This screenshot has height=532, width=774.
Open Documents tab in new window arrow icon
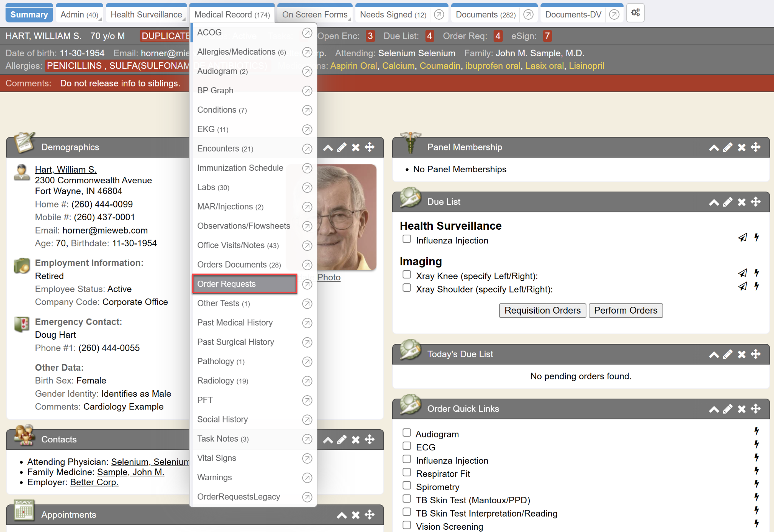528,15
